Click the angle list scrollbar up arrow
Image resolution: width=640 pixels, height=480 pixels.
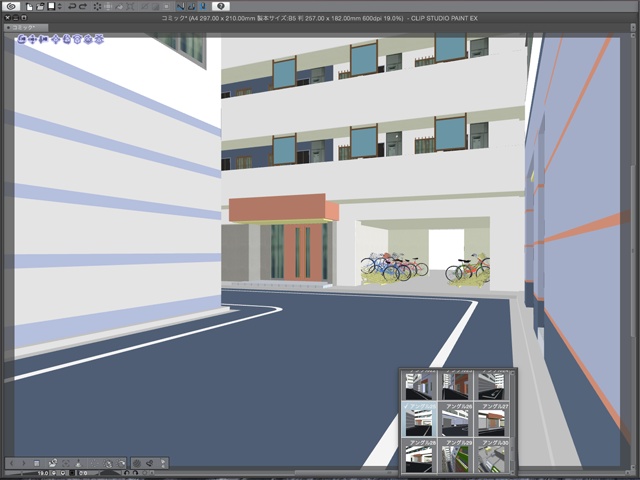click(x=512, y=372)
